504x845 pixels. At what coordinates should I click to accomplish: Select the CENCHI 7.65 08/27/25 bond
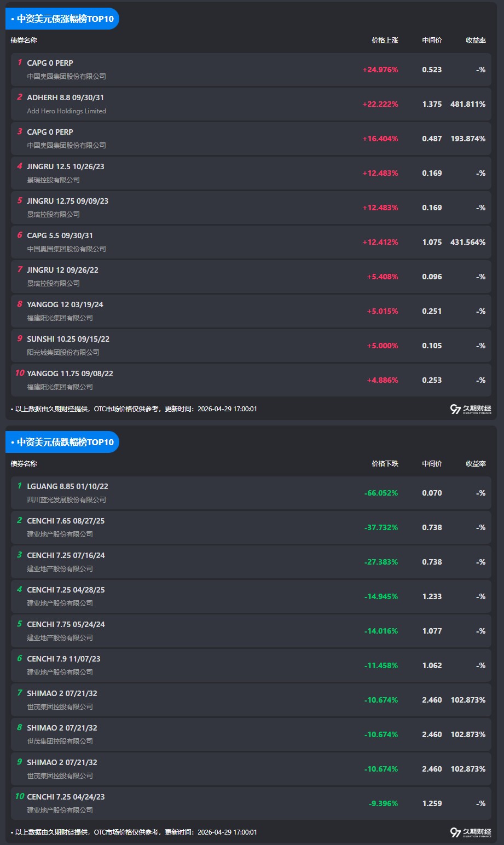(66, 521)
